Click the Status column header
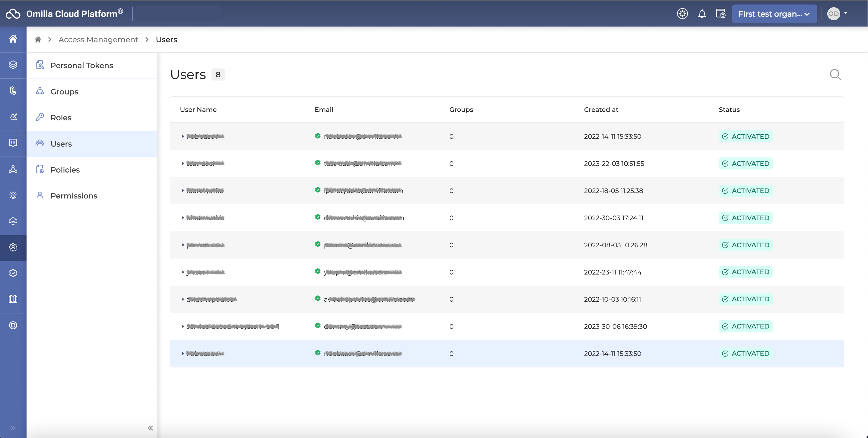The image size is (868, 438). (x=729, y=109)
